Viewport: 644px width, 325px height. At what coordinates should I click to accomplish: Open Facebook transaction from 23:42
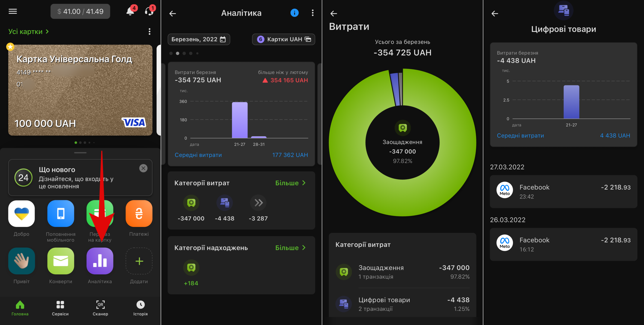click(x=563, y=191)
